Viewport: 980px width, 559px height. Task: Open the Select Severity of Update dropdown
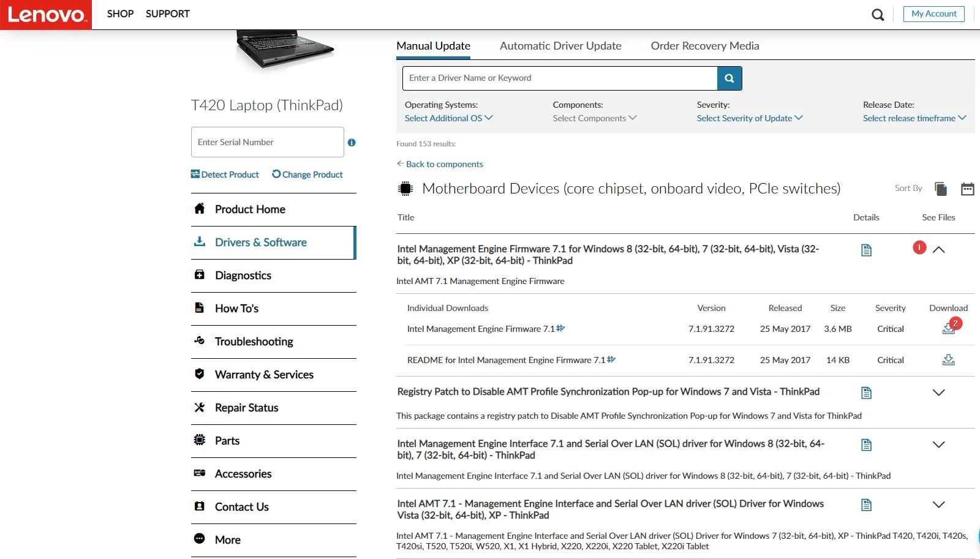tap(750, 118)
